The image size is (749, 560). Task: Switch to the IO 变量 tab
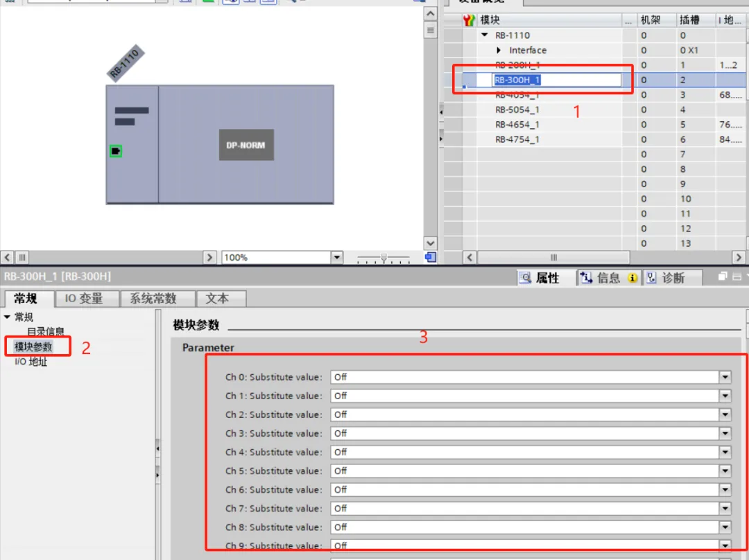point(84,298)
